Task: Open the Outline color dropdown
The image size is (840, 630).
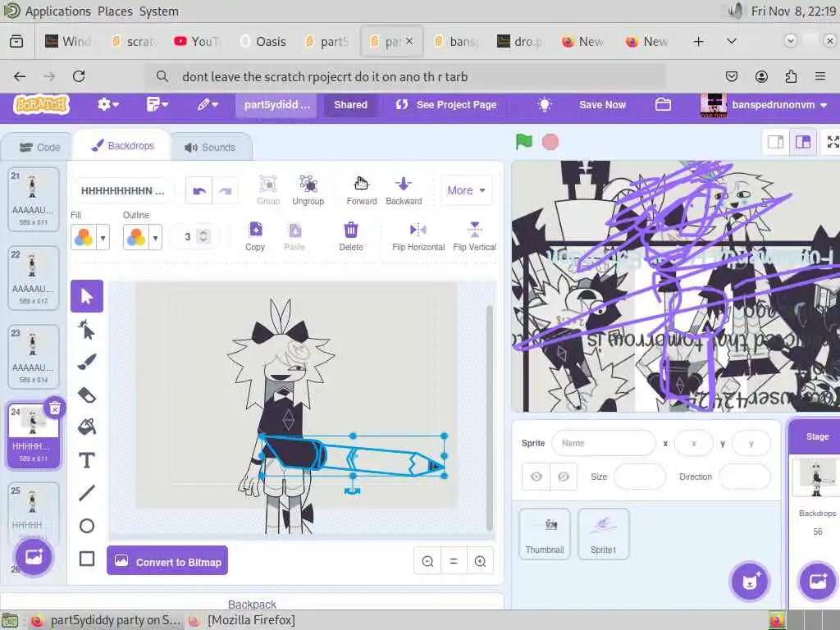Action: click(x=155, y=237)
